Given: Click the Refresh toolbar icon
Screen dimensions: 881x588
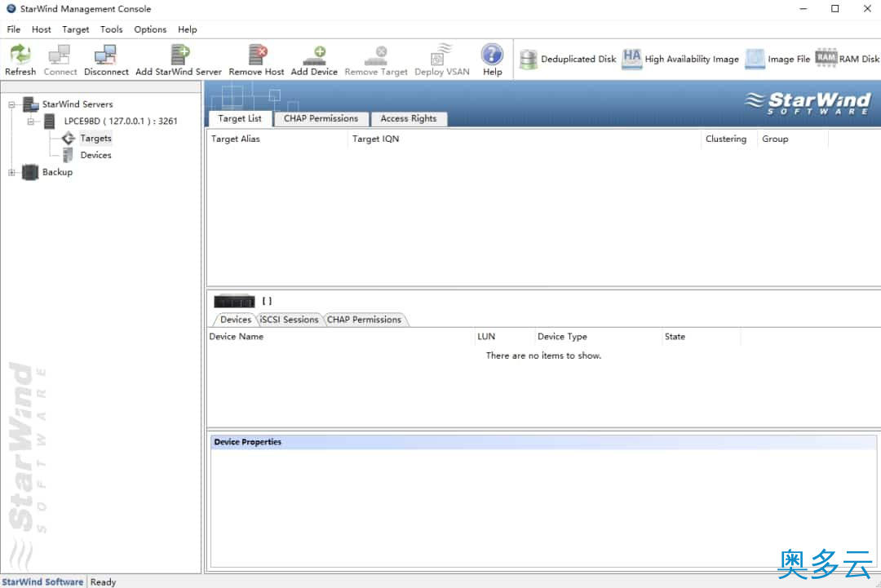Looking at the screenshot, I should 20,55.
